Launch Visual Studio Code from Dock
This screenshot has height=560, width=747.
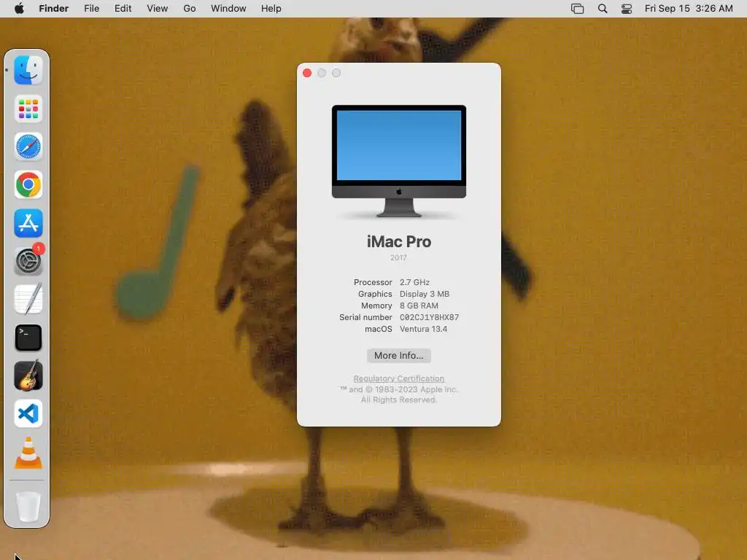pos(28,414)
